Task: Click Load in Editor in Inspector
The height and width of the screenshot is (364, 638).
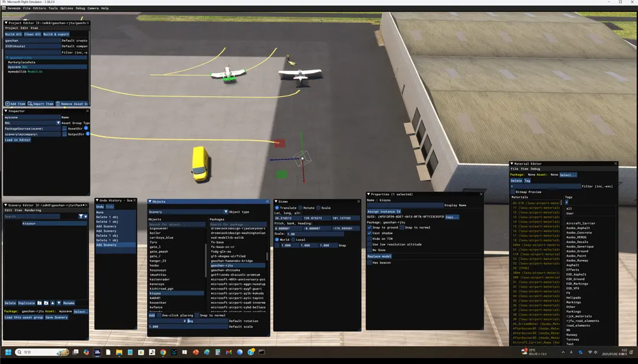Action: pos(18,140)
